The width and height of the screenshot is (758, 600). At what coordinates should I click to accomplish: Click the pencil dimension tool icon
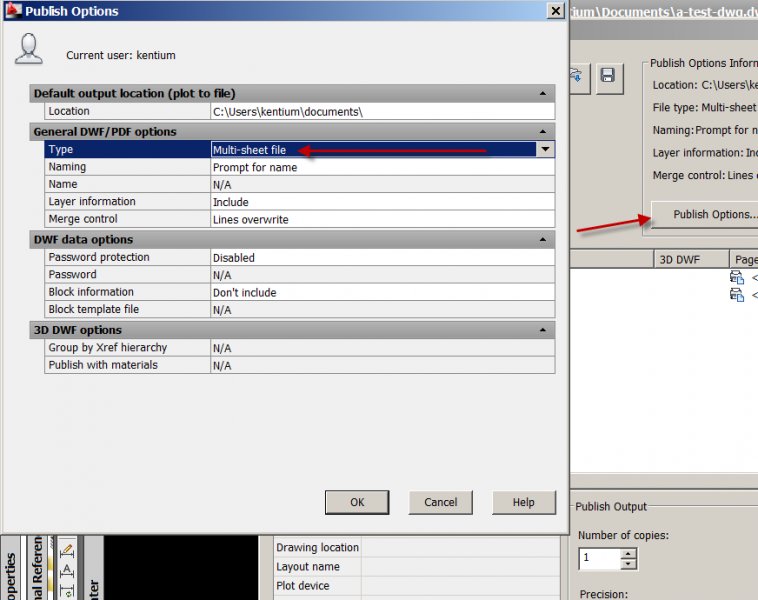tap(66, 551)
